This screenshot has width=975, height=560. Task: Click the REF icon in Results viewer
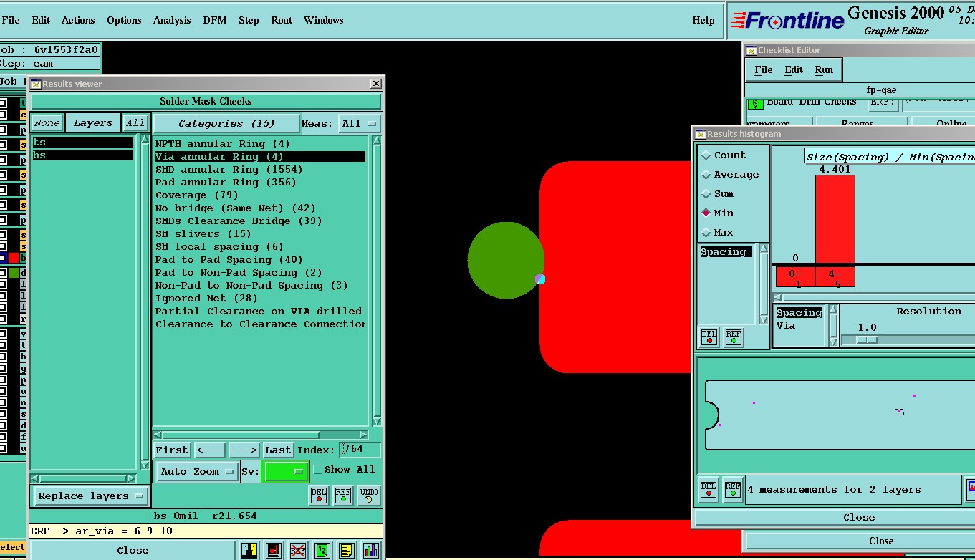pos(343,495)
